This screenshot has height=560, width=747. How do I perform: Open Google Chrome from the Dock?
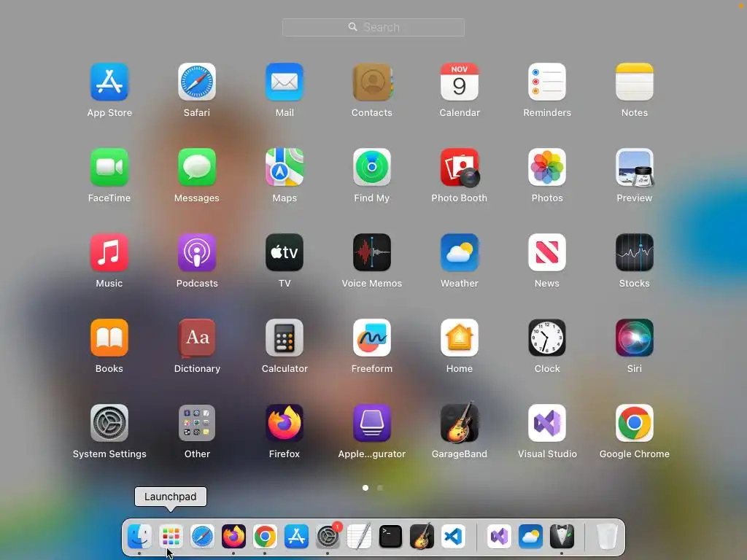pos(265,536)
